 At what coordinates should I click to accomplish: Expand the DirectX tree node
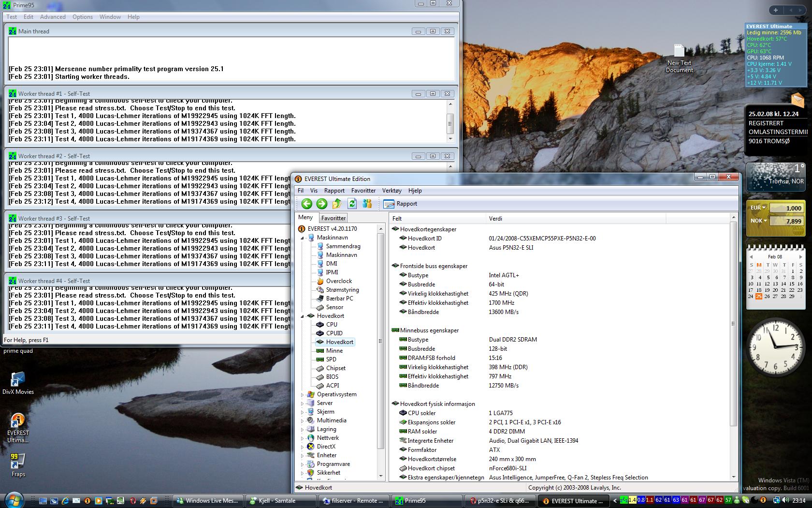click(x=303, y=447)
